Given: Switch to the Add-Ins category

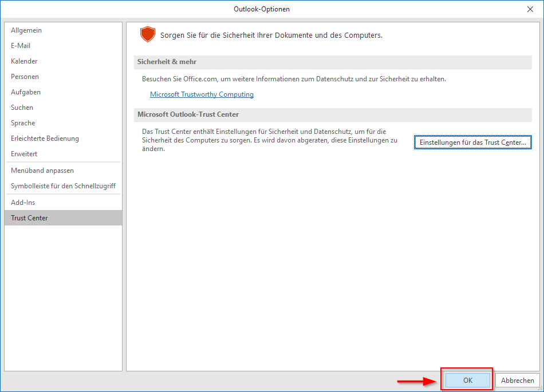Looking at the screenshot, I should (x=23, y=203).
